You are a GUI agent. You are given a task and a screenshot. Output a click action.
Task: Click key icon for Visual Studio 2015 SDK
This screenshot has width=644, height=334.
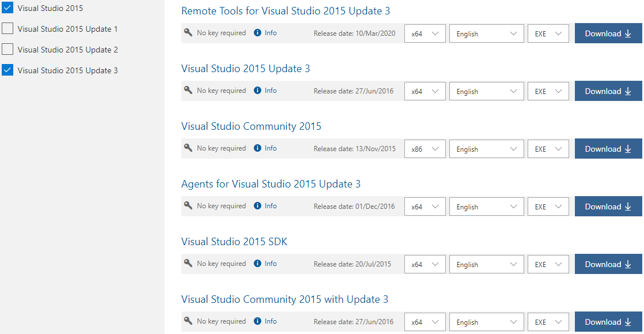tap(188, 263)
